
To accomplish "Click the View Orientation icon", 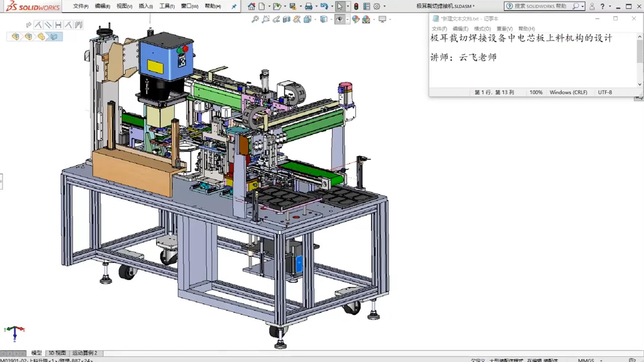I will (x=307, y=19).
